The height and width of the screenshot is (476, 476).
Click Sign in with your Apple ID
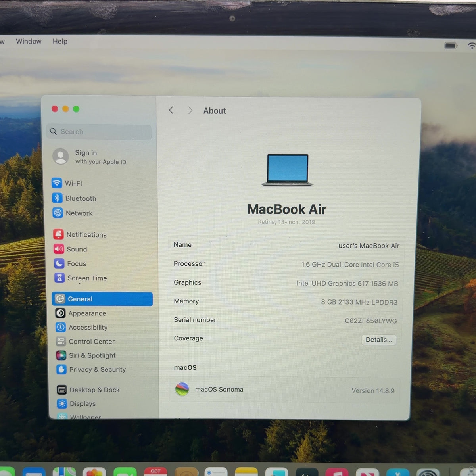(x=90, y=157)
